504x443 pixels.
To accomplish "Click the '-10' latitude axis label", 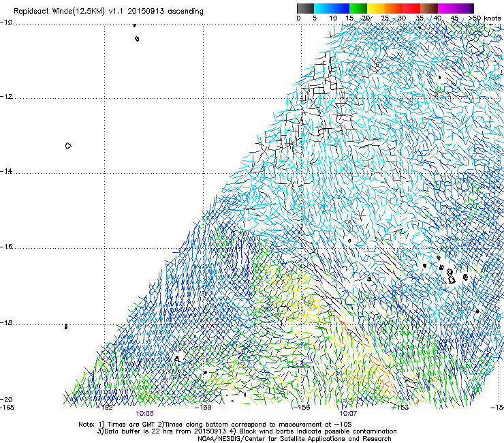I will (x=6, y=22).
